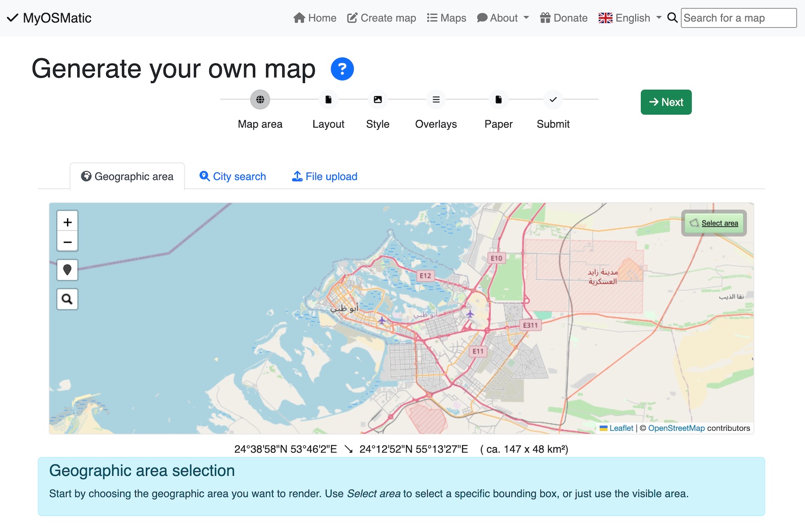Click the globe icon for the Map area step
The width and height of the screenshot is (805, 532).
pos(260,99)
